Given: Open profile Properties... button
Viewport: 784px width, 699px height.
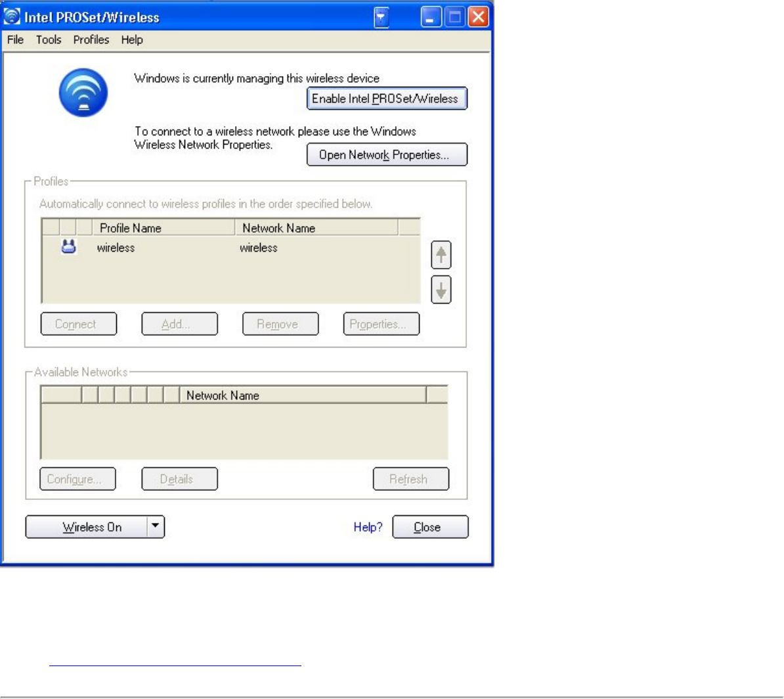Looking at the screenshot, I should point(381,324).
